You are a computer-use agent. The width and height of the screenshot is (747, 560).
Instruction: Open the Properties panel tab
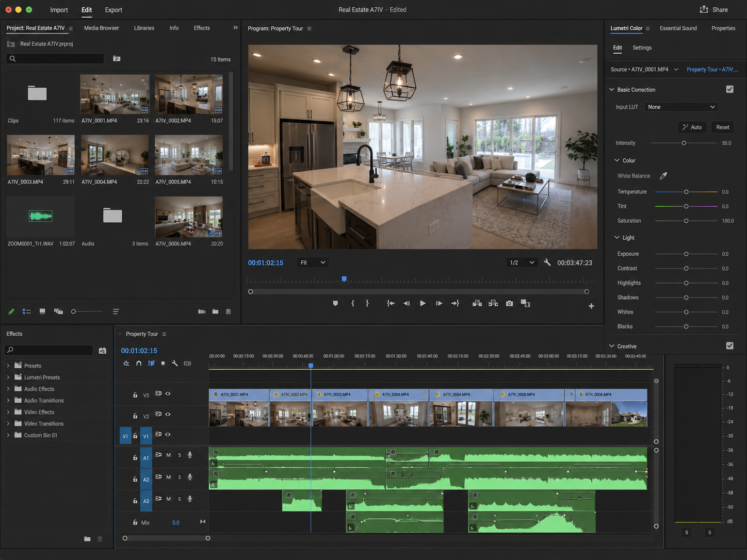[723, 28]
